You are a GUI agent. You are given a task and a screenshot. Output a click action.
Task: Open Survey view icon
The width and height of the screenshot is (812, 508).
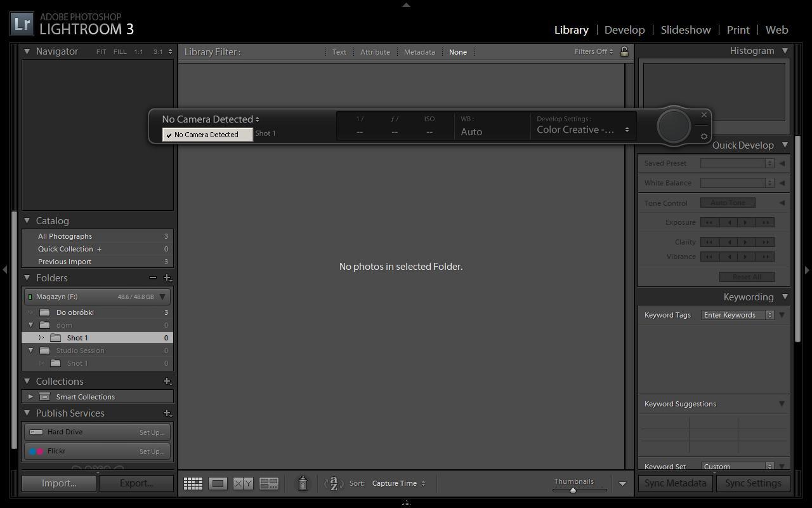click(269, 483)
